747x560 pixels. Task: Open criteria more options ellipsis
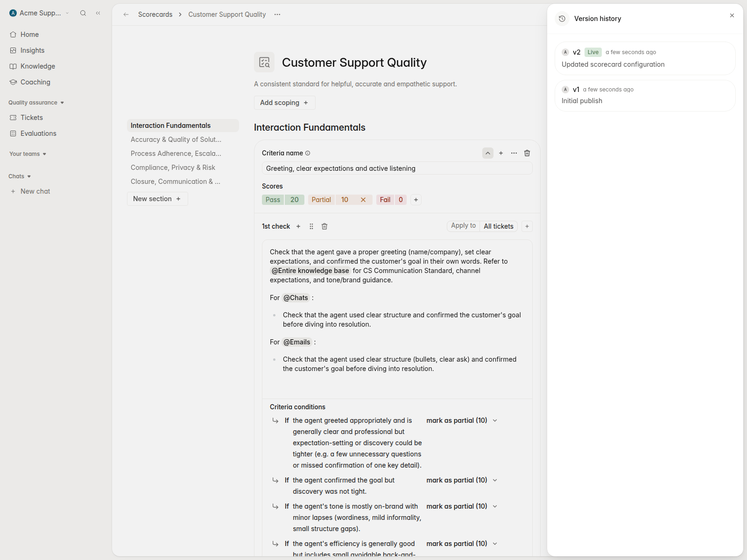click(514, 153)
